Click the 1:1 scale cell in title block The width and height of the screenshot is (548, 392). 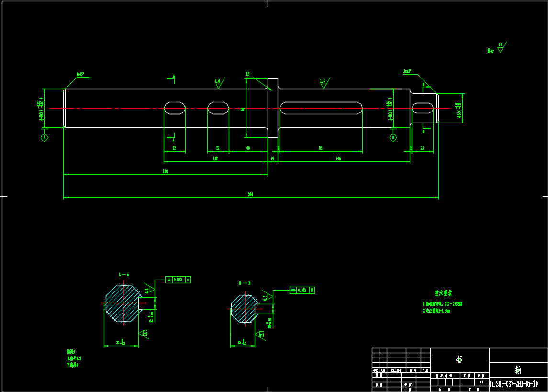pyautogui.click(x=481, y=382)
